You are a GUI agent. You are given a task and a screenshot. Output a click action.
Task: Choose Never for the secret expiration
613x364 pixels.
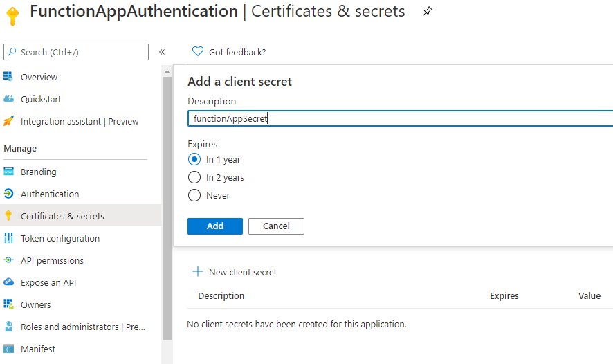click(x=194, y=195)
